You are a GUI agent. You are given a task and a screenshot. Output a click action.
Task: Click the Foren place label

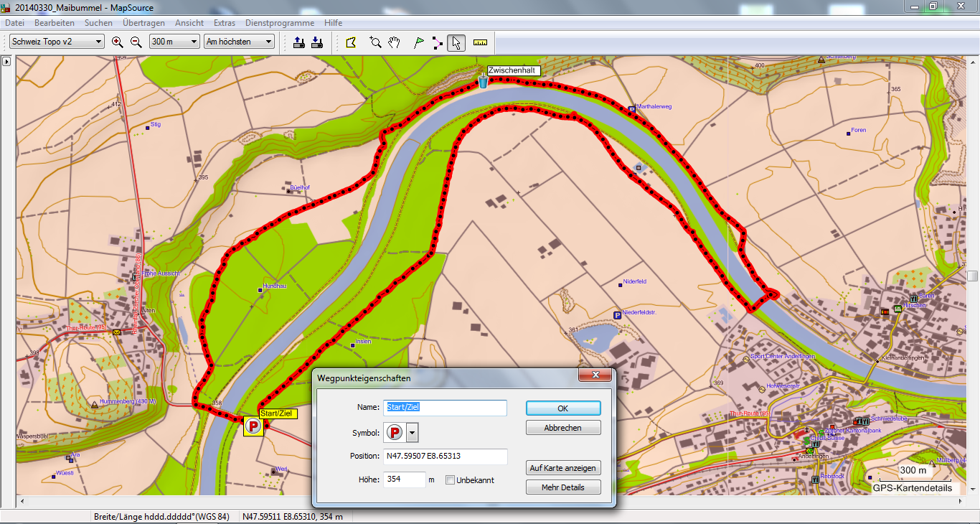coord(858,130)
